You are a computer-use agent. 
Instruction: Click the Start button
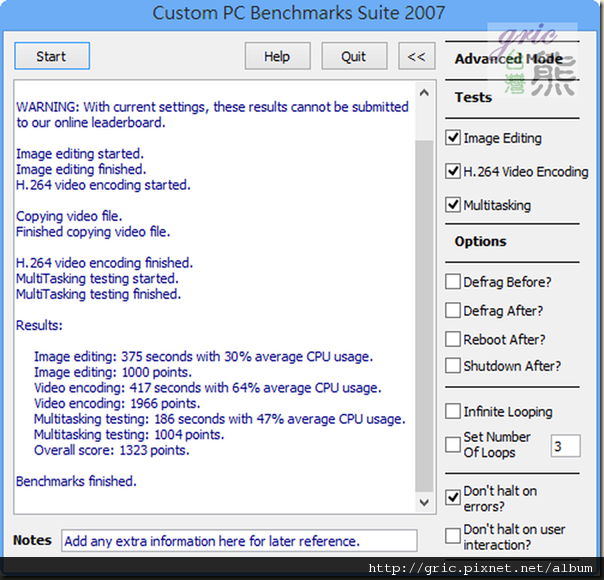[52, 56]
